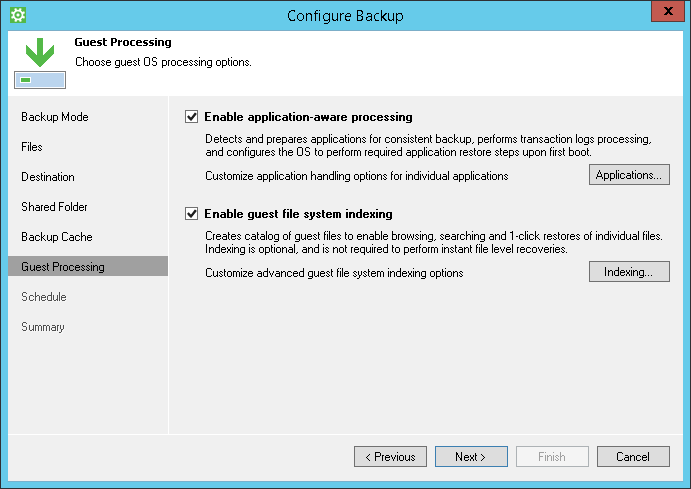The height and width of the screenshot is (489, 691).
Task: Cancel the backup configuration wizard
Action: tap(633, 456)
